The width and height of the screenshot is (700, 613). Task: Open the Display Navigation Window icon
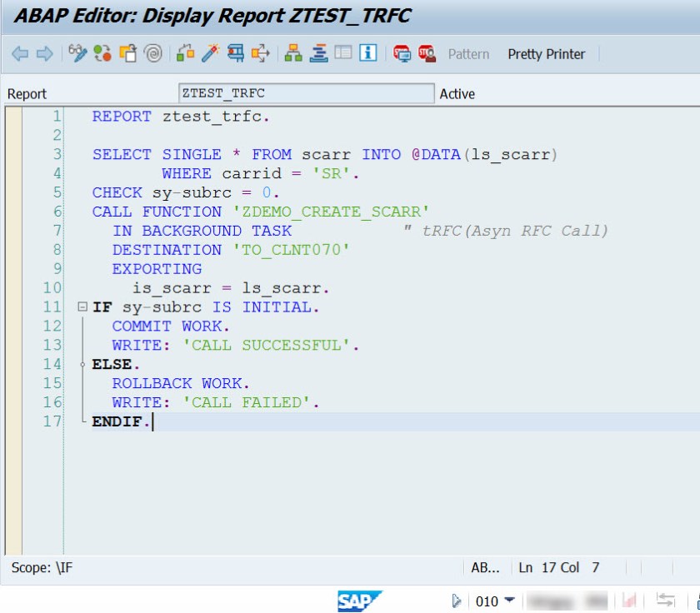(318, 54)
